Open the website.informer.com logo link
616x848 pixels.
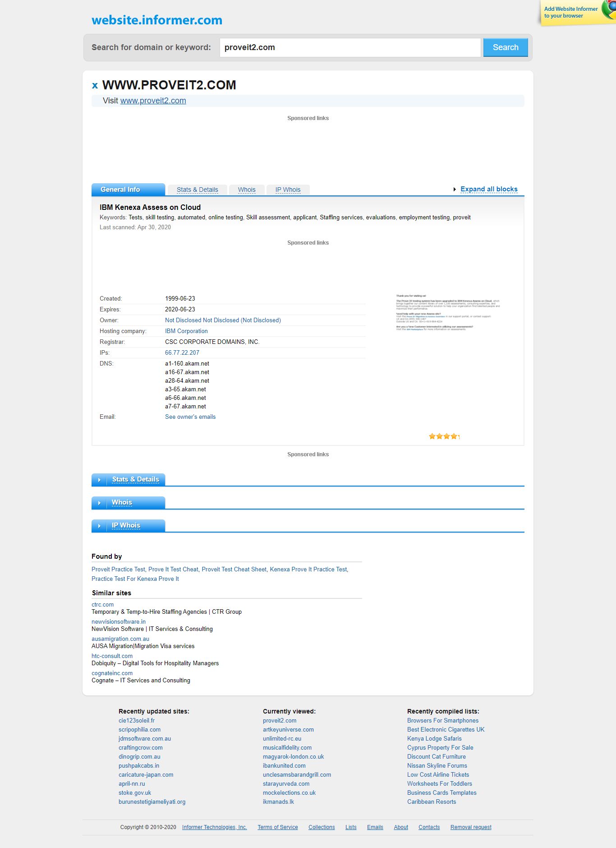tap(157, 20)
